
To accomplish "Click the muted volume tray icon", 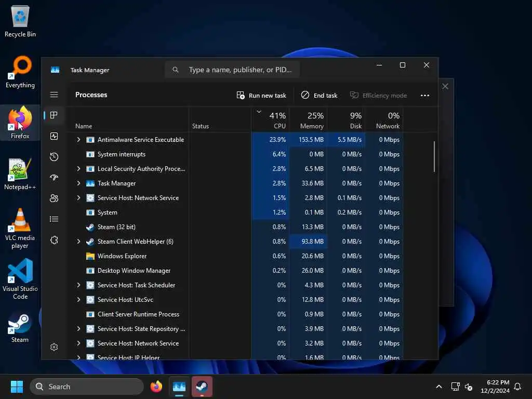I will (469, 387).
